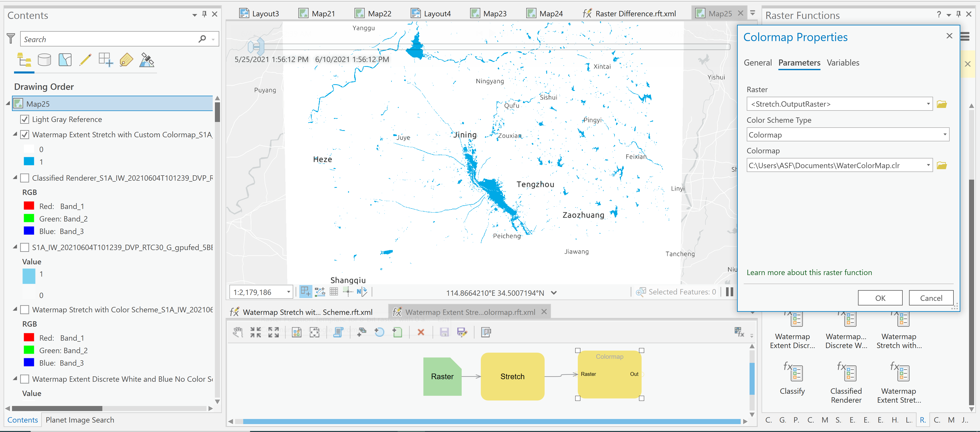Turn on Watermap Stretch with Color Scheme layer

[25, 310]
